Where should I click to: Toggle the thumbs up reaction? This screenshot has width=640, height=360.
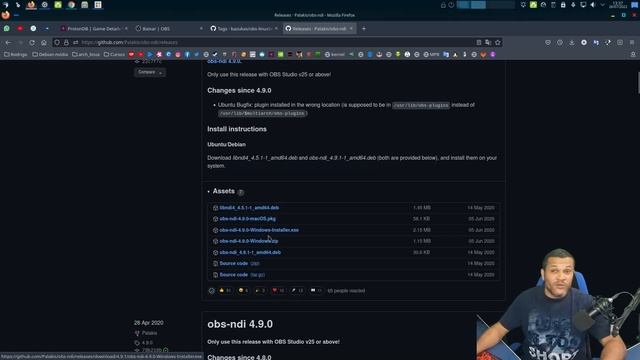click(x=225, y=291)
